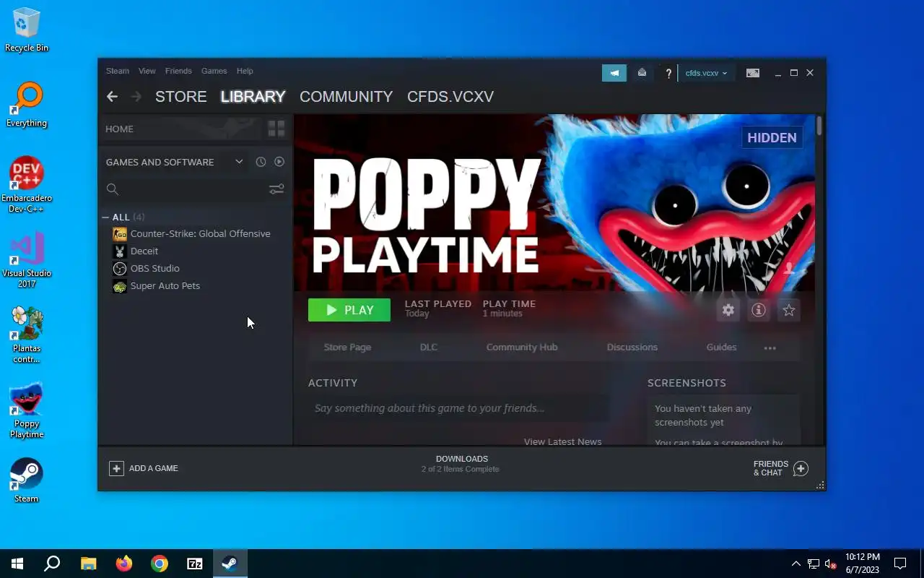Open Windows Start menu

point(17,564)
